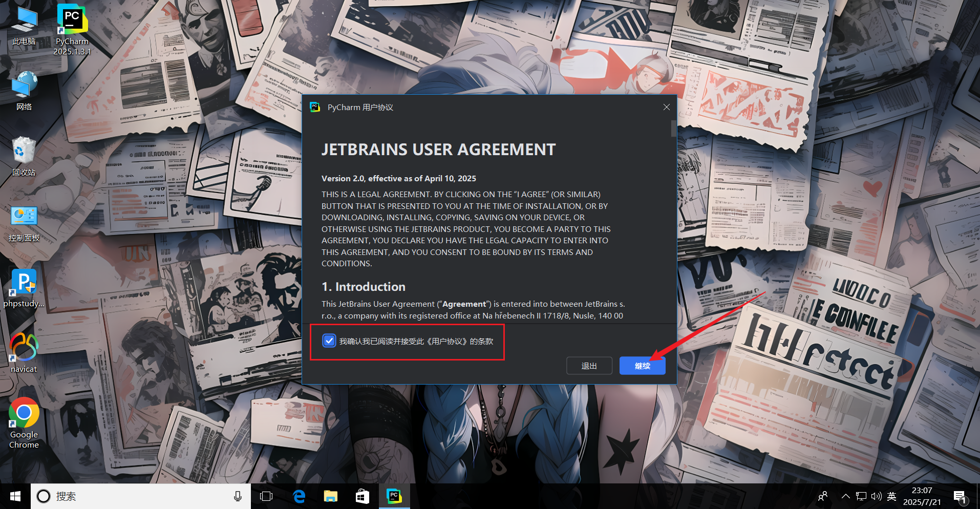Select the phpstudy desktop shortcut
This screenshot has height=509, width=980.
24,288
